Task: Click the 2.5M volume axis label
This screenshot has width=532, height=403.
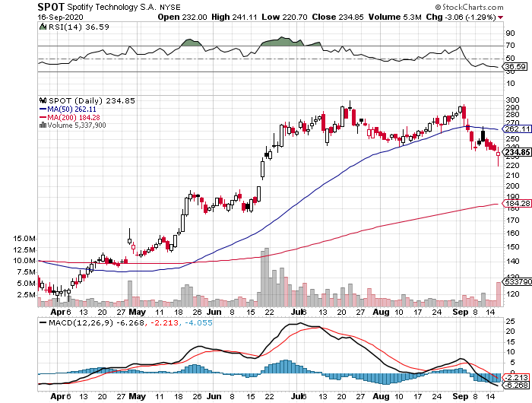Action: click(27, 295)
